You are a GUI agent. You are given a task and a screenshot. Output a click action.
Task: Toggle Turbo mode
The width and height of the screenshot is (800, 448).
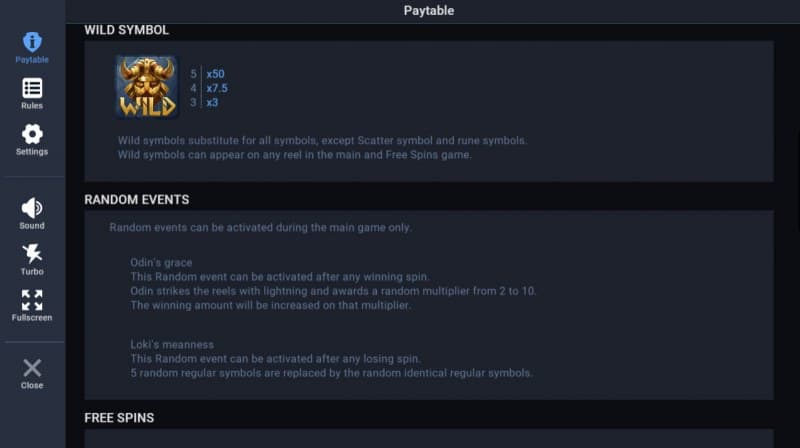(x=32, y=259)
